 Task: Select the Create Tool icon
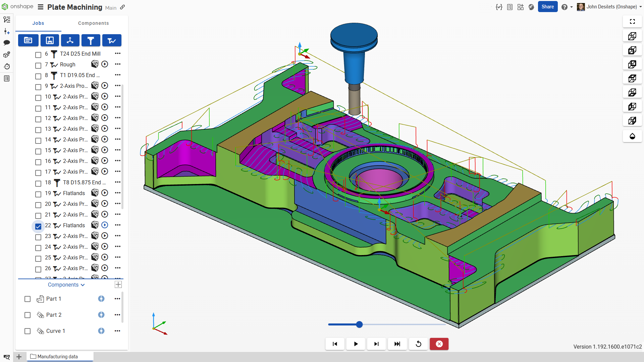tap(91, 40)
